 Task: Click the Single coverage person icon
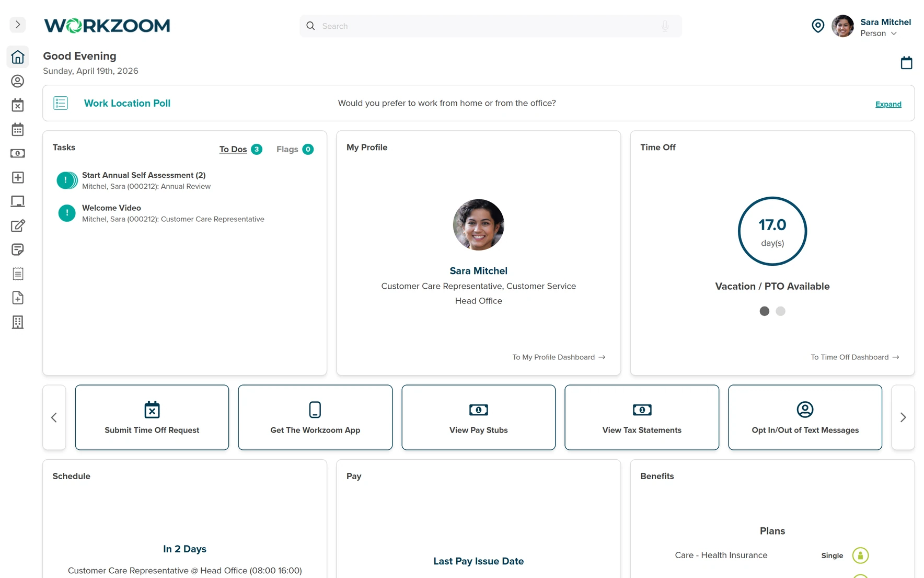point(860,556)
